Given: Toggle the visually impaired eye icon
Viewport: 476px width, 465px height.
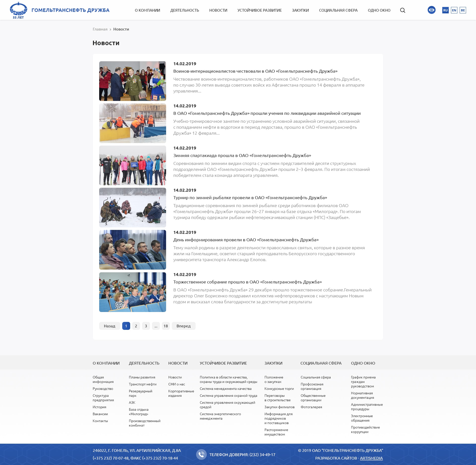Looking at the screenshot, I should pyautogui.click(x=431, y=10).
